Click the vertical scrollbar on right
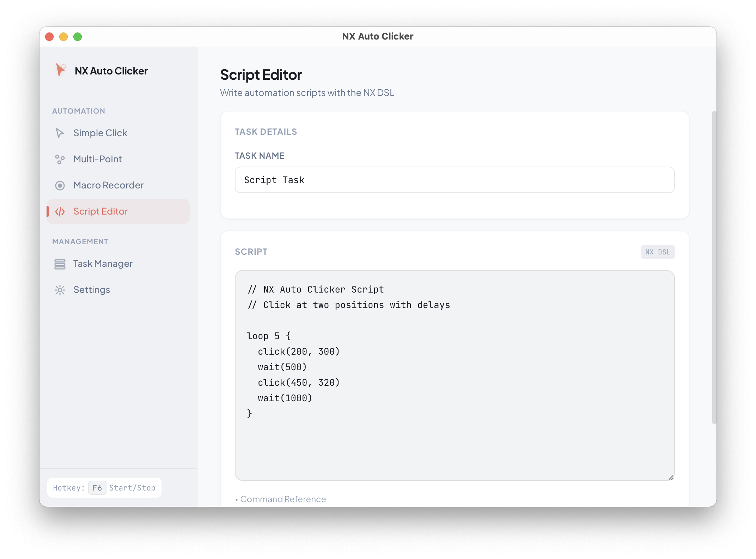 [x=714, y=268]
